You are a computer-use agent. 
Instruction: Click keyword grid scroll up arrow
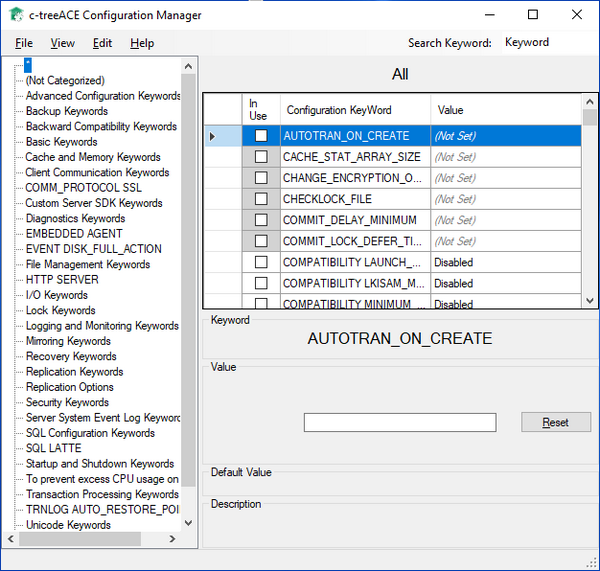click(x=590, y=102)
